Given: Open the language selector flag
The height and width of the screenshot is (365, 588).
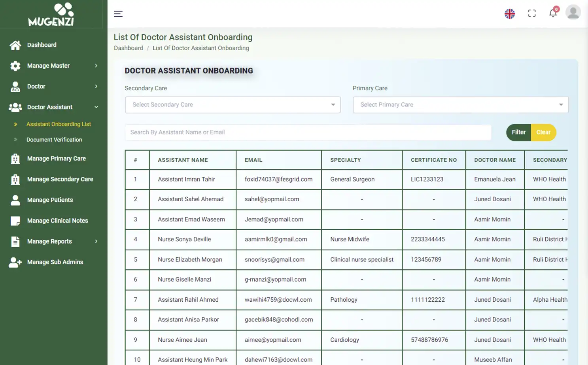Looking at the screenshot, I should tap(510, 13).
